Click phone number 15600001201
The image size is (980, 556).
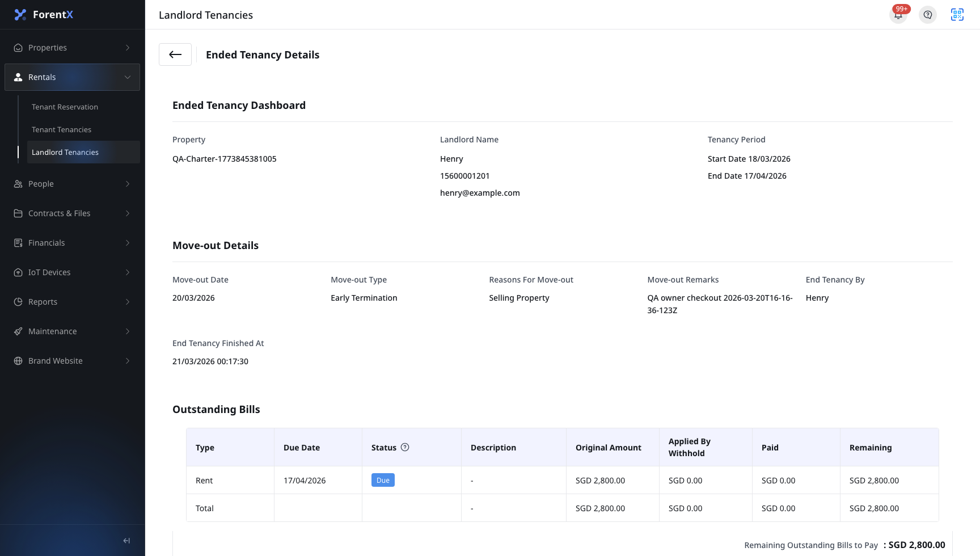(x=465, y=176)
